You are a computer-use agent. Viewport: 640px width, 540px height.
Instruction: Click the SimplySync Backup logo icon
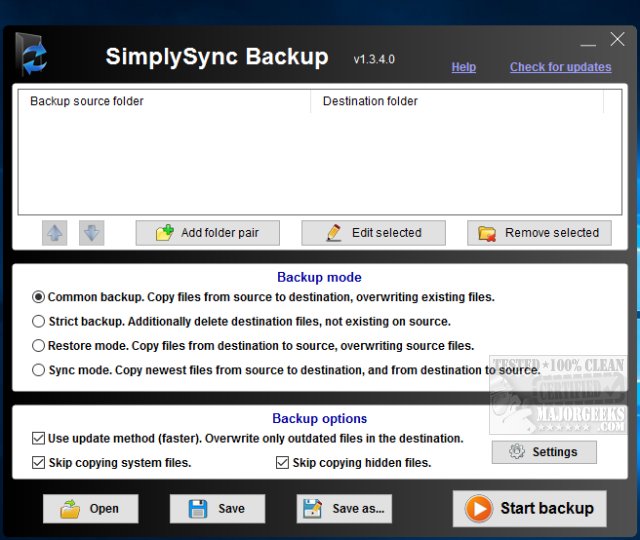(32, 56)
